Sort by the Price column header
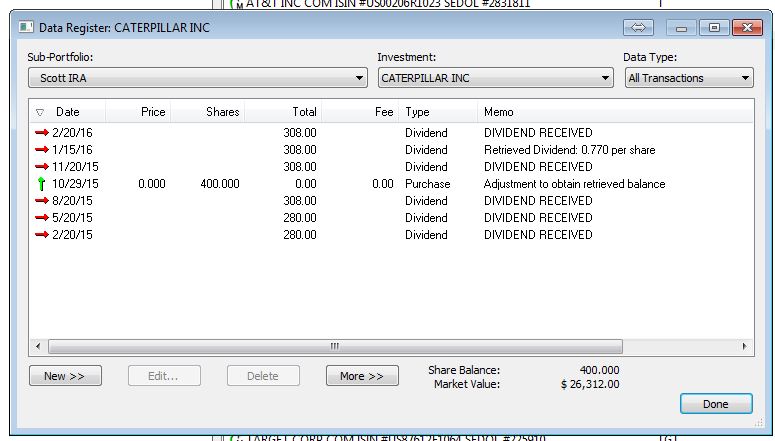Viewport: 775px width, 441px height. click(153, 112)
